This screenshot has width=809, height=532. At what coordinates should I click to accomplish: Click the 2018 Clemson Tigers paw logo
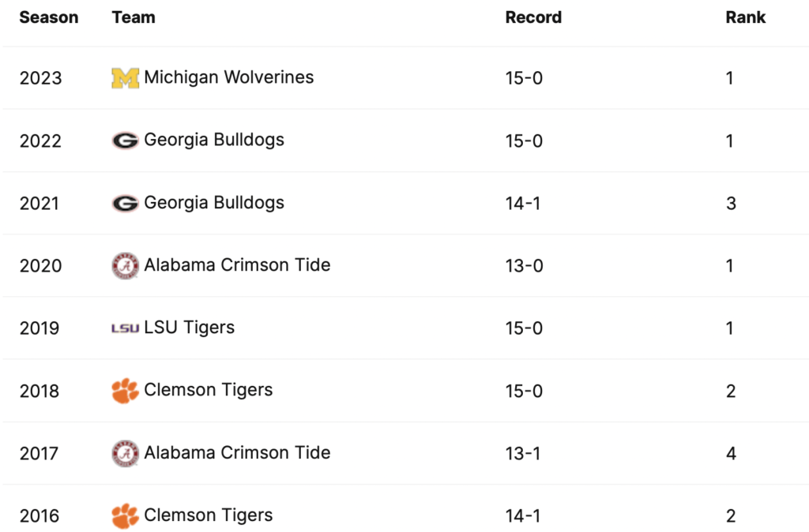[125, 391]
